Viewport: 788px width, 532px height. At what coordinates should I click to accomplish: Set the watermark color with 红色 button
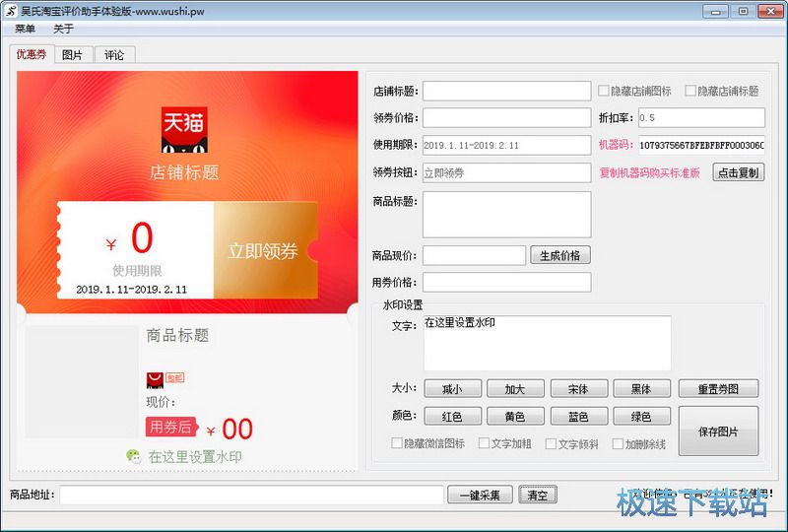(452, 417)
